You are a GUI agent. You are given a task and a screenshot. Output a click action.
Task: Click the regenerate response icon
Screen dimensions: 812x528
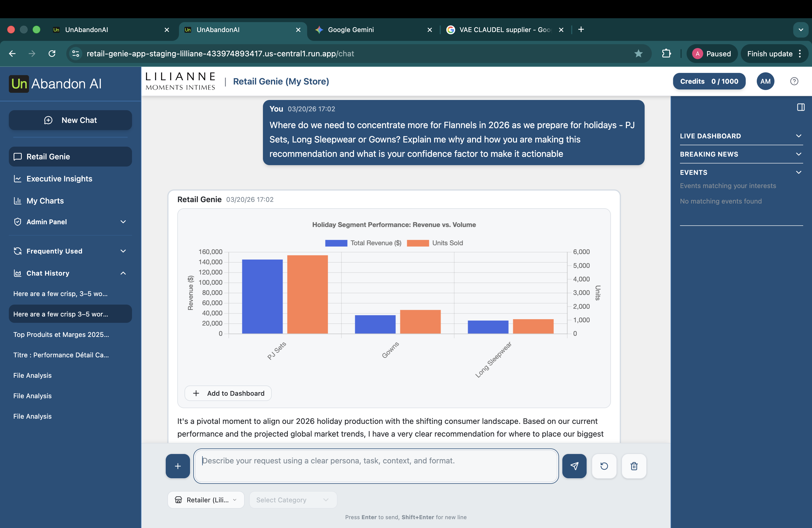click(604, 466)
